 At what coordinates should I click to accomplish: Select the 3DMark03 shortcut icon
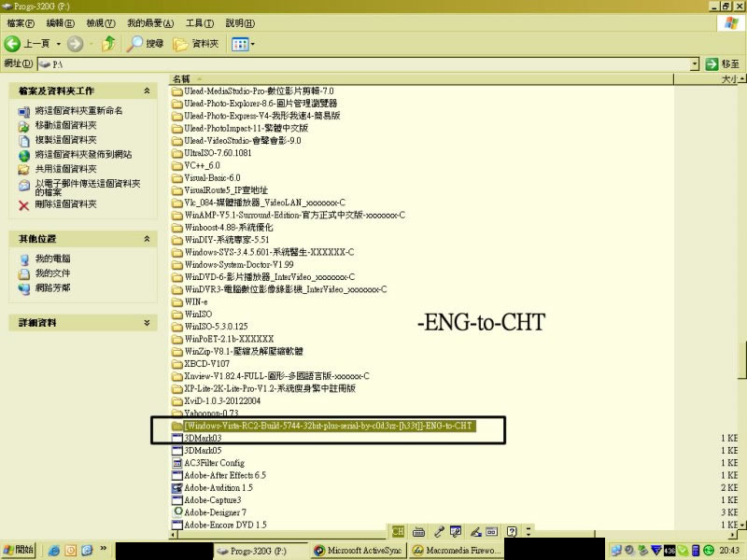point(177,438)
